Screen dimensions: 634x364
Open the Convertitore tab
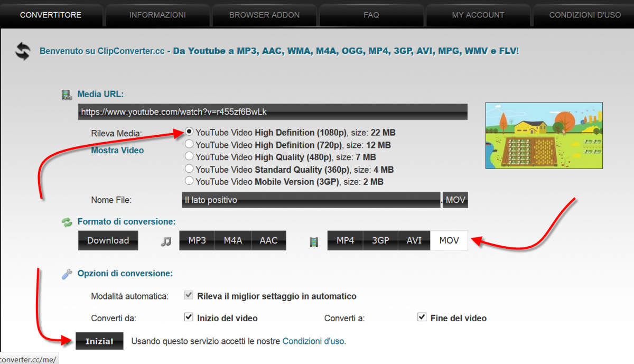(51, 15)
